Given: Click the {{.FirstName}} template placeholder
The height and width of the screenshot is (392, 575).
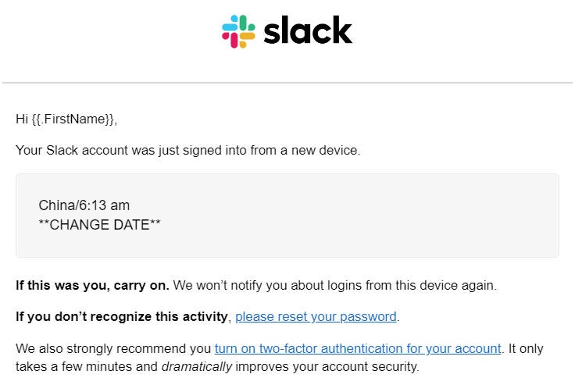Looking at the screenshot, I should [73, 119].
